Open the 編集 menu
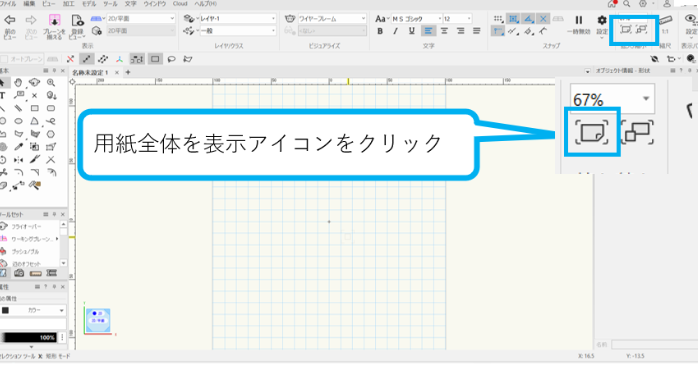Screen dimensions: 698x365 [29, 4]
